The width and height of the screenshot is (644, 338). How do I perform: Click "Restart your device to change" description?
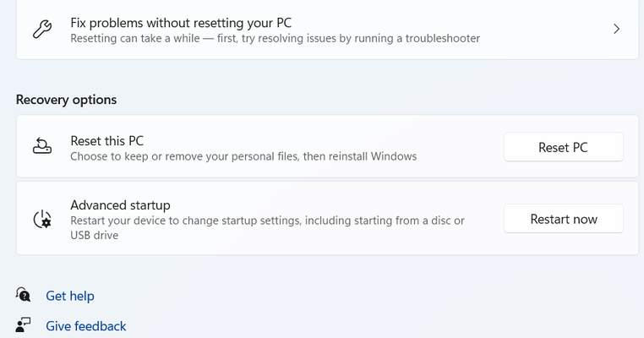click(267, 221)
